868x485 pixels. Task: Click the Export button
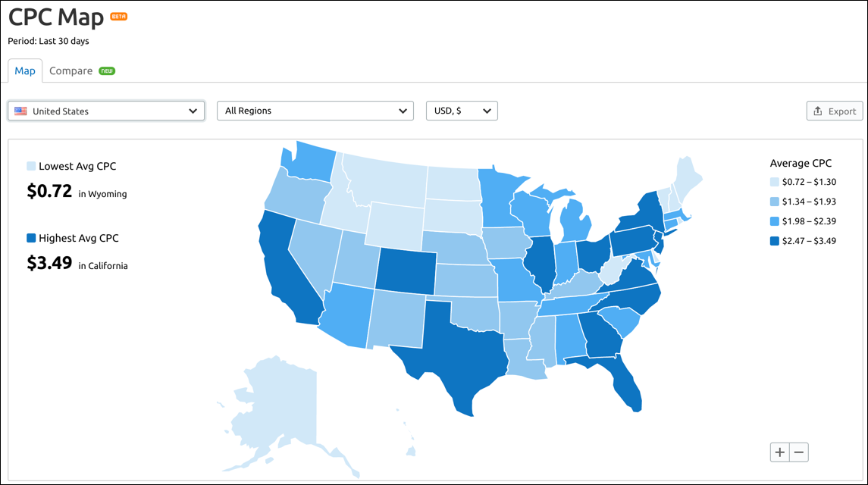834,111
